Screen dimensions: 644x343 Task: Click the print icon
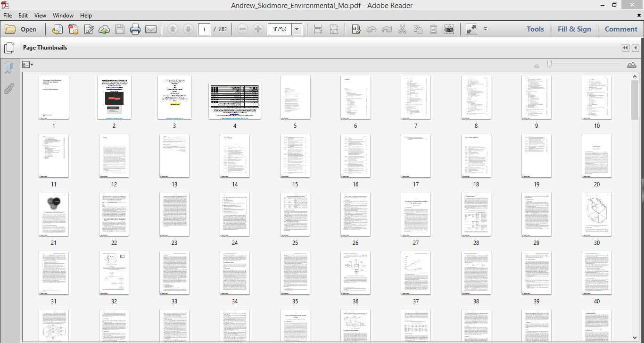click(x=135, y=29)
